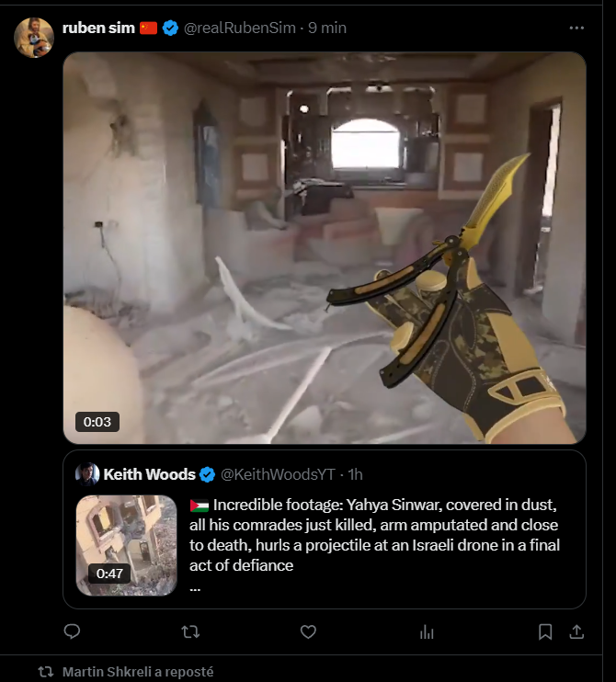Click the 9 min timestamp
Image resolution: width=616 pixels, height=682 pixels.
327,28
